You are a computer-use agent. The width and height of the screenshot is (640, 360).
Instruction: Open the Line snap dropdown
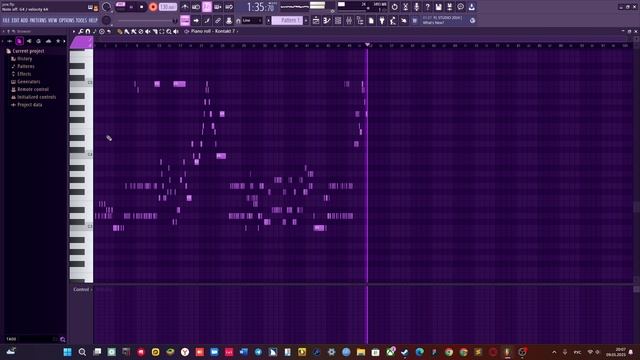(252, 20)
